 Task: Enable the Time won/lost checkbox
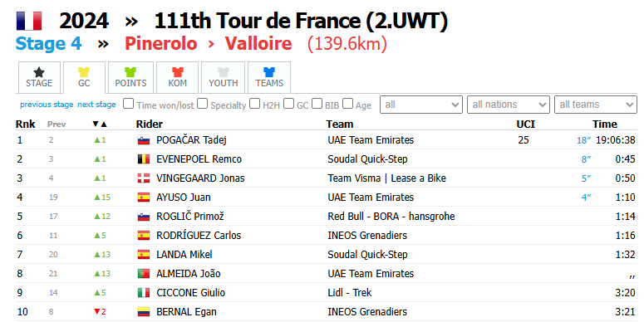(129, 104)
